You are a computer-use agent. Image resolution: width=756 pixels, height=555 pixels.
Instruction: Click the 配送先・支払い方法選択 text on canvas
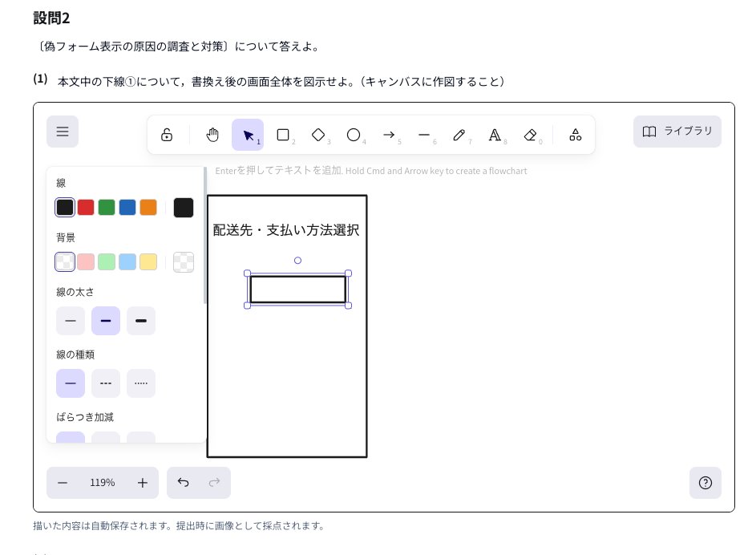[286, 230]
